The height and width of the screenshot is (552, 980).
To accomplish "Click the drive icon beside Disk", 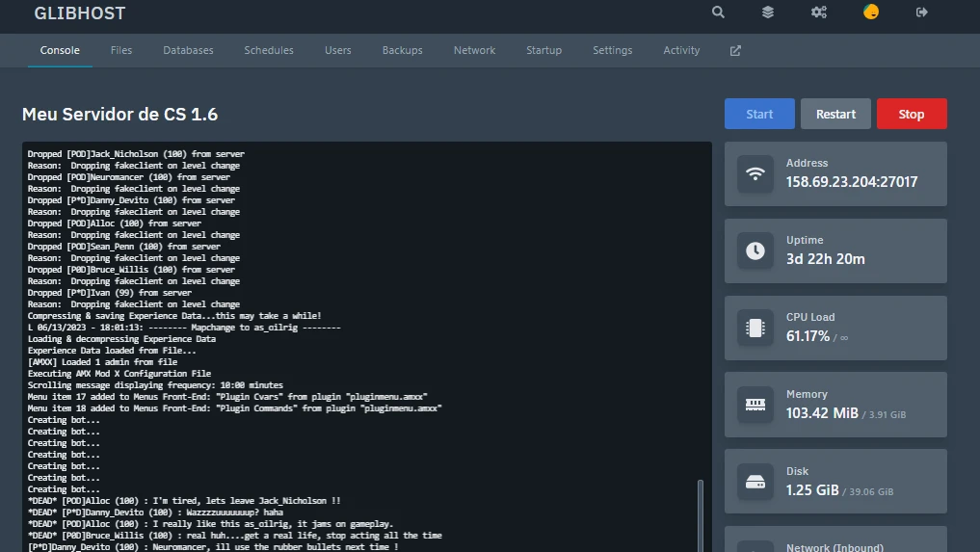I will 755,482.
